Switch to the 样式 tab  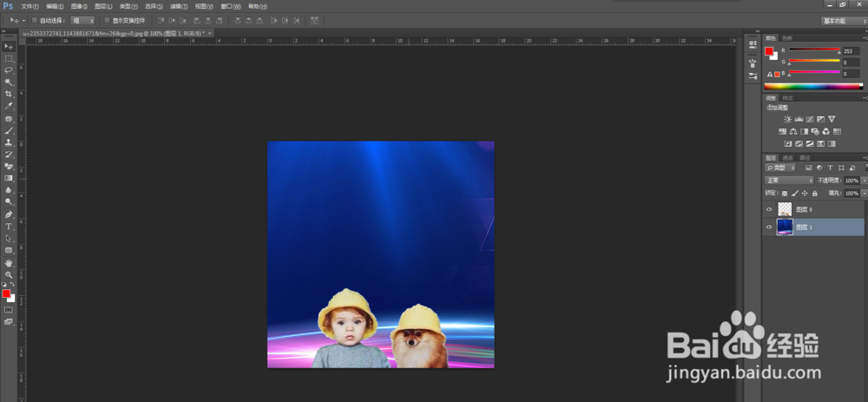coord(787,98)
